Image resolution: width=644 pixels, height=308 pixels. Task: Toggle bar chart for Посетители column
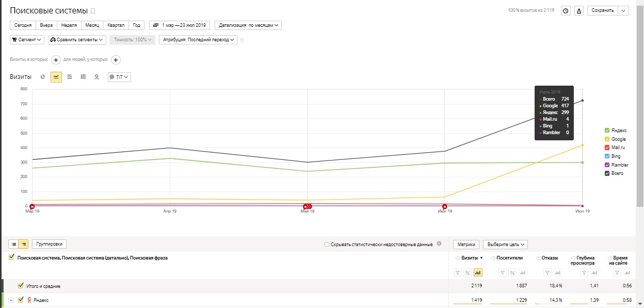[523, 272]
